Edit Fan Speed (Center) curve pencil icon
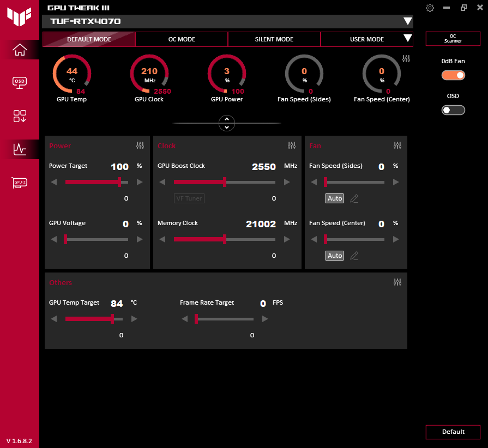Viewport: 488px width, 448px height. click(354, 256)
